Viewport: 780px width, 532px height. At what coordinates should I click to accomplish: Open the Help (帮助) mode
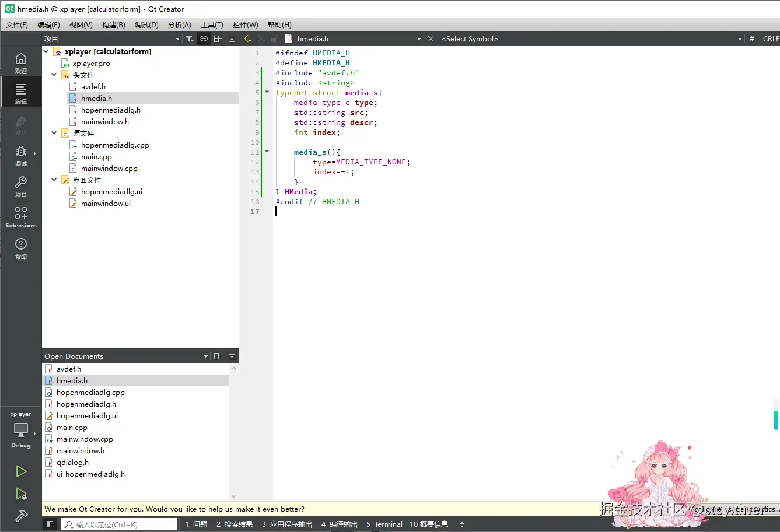coord(21,247)
